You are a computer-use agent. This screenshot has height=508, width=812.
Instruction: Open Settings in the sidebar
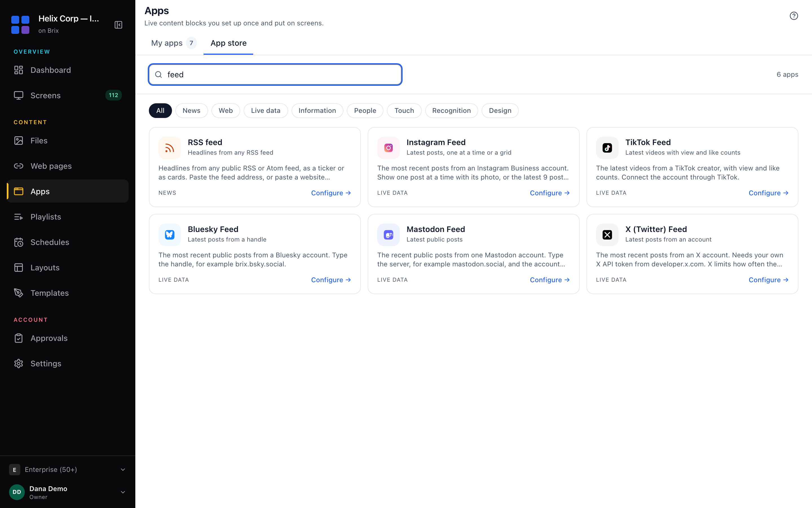pos(67,364)
